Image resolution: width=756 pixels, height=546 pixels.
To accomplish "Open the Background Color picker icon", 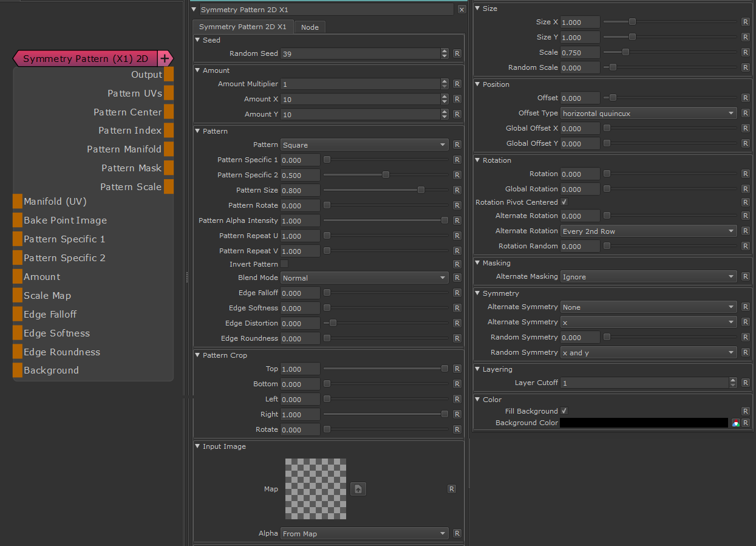I will (x=735, y=423).
